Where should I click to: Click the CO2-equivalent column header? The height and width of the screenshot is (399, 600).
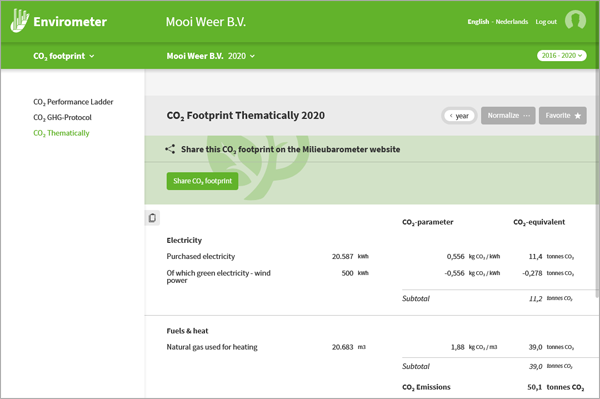(539, 222)
